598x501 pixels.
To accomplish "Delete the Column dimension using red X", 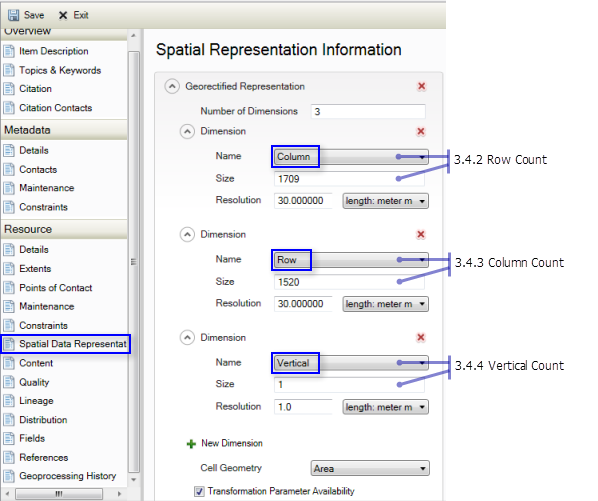I will [x=421, y=132].
